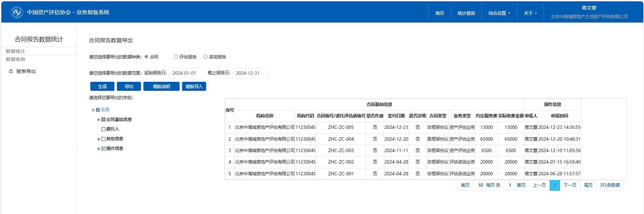Click the 报表导出 export icon in sidebar
The width and height of the screenshot is (644, 214).
point(11,71)
